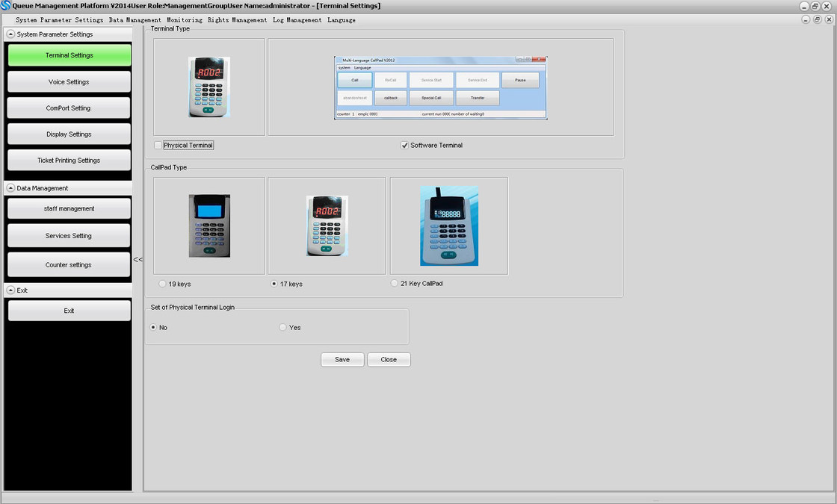Click the physical terminal device image
Viewport: 837px width, 504px height.
pos(209,87)
